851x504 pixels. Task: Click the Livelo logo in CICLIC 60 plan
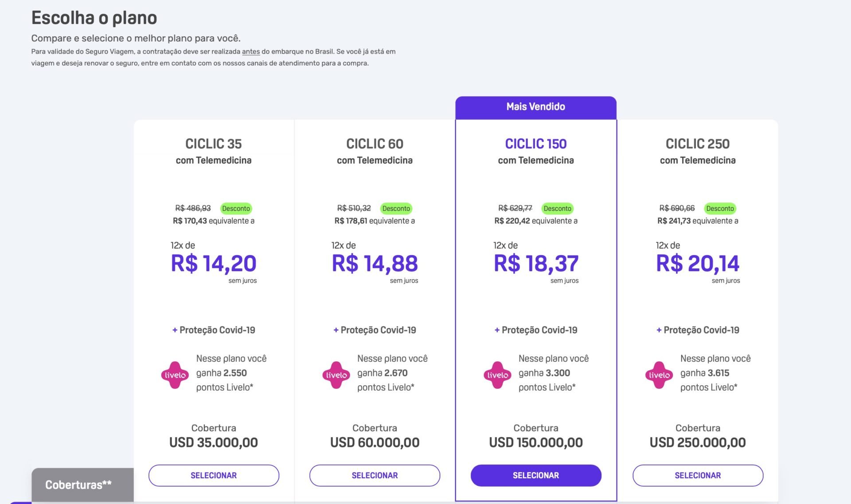point(336,375)
